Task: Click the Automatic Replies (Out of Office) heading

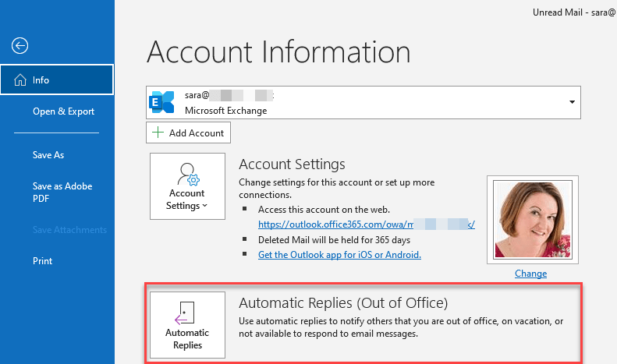Action: pos(343,302)
